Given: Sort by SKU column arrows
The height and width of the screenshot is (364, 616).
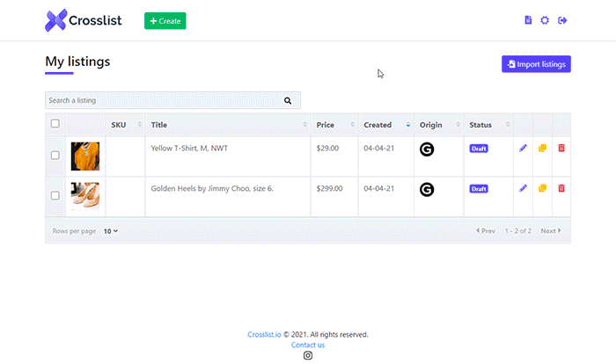Looking at the screenshot, I should pyautogui.click(x=139, y=125).
